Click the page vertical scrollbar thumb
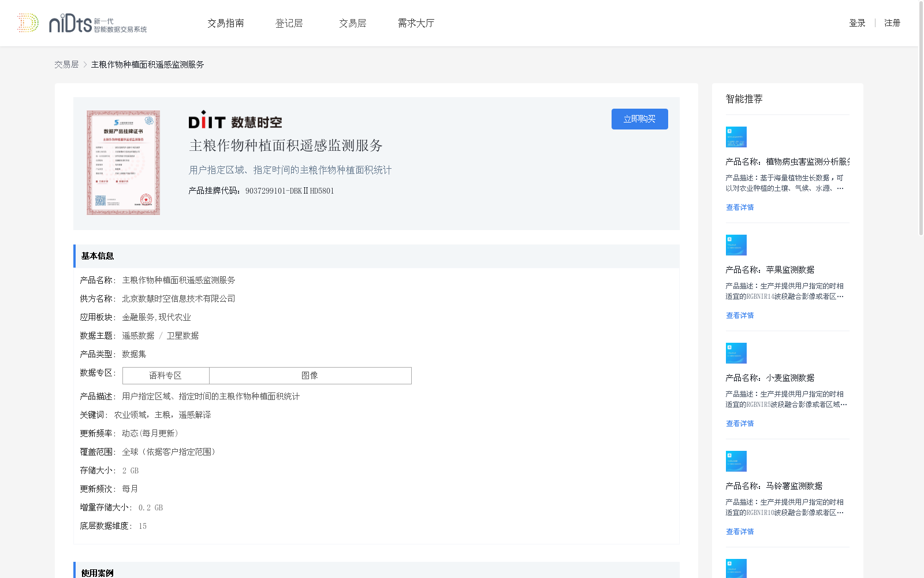924x578 pixels. click(921, 118)
